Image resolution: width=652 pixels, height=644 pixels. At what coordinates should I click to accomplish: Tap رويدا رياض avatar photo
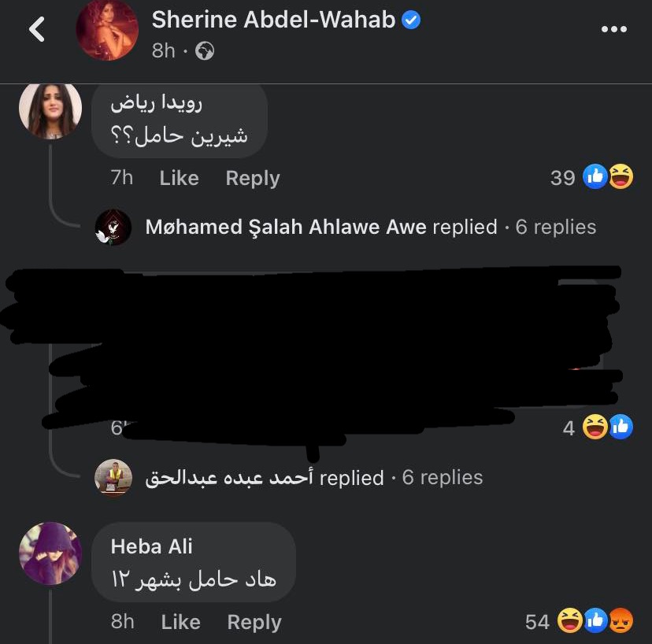click(50, 110)
